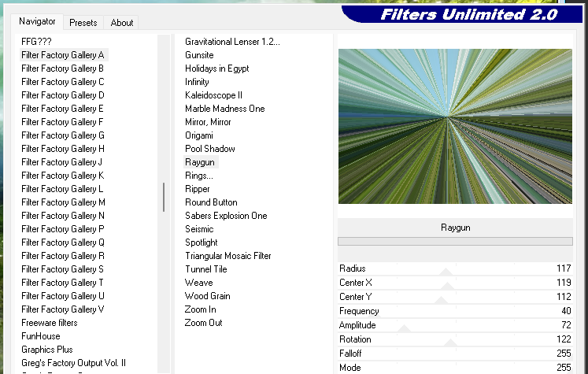This screenshot has height=374, width=588.
Task: Choose the Origami filter
Action: pos(198,135)
